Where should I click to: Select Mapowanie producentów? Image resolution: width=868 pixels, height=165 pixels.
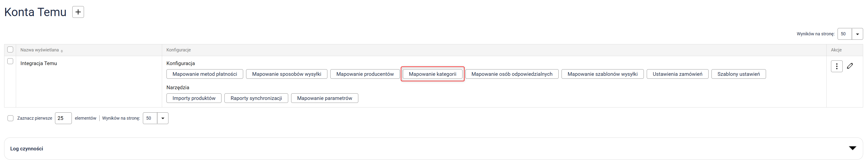pos(365,74)
